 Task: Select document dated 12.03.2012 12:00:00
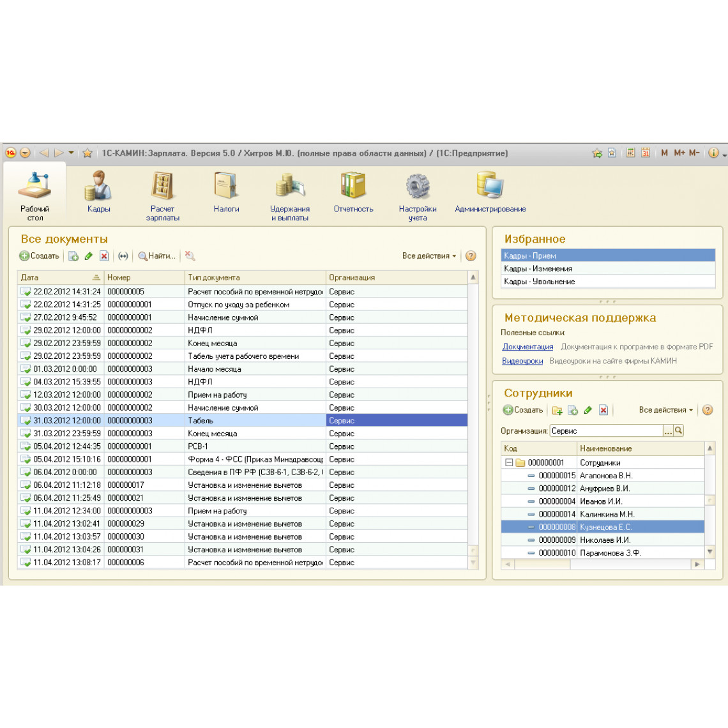(243, 395)
